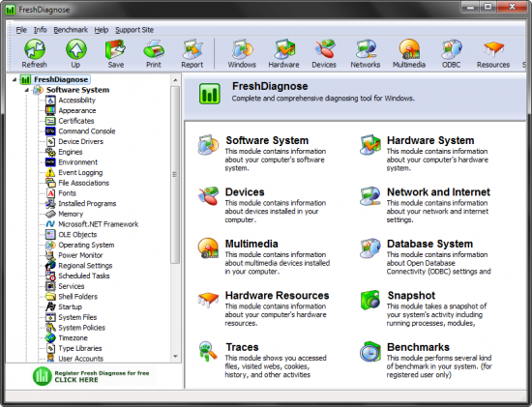Open the Hardware System module heading
The image size is (532, 407).
(430, 140)
